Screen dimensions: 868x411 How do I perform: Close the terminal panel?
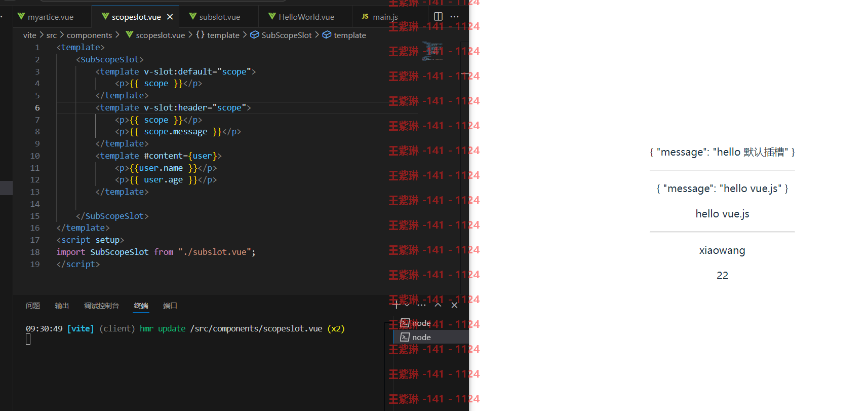point(454,305)
